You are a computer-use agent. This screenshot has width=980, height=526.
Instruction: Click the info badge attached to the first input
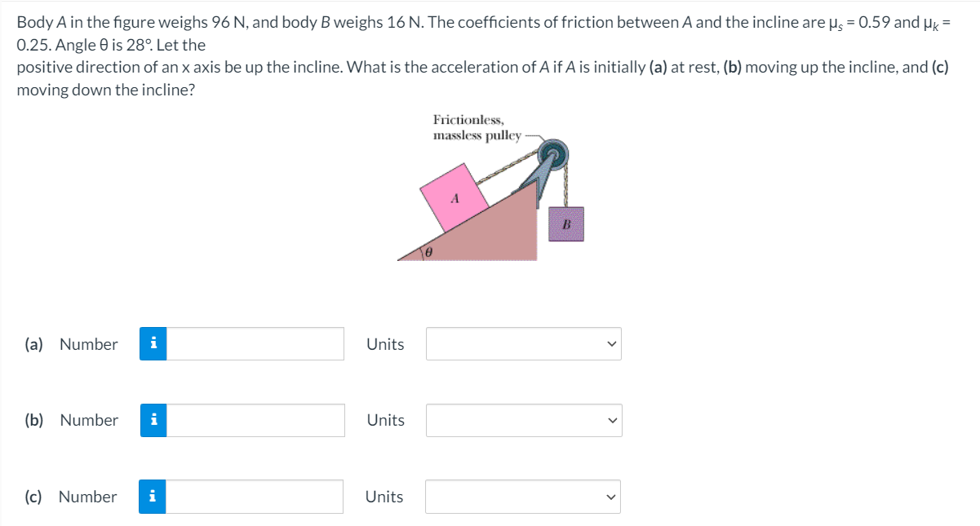(x=153, y=343)
